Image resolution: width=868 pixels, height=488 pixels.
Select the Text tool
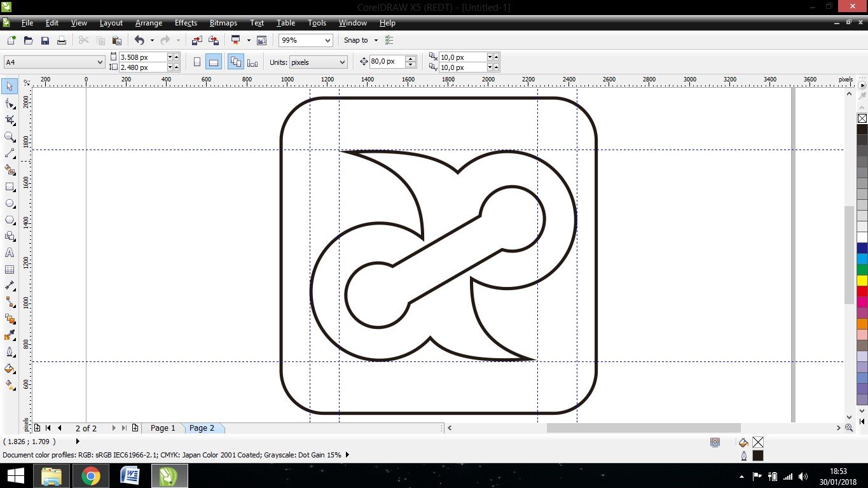(10, 253)
